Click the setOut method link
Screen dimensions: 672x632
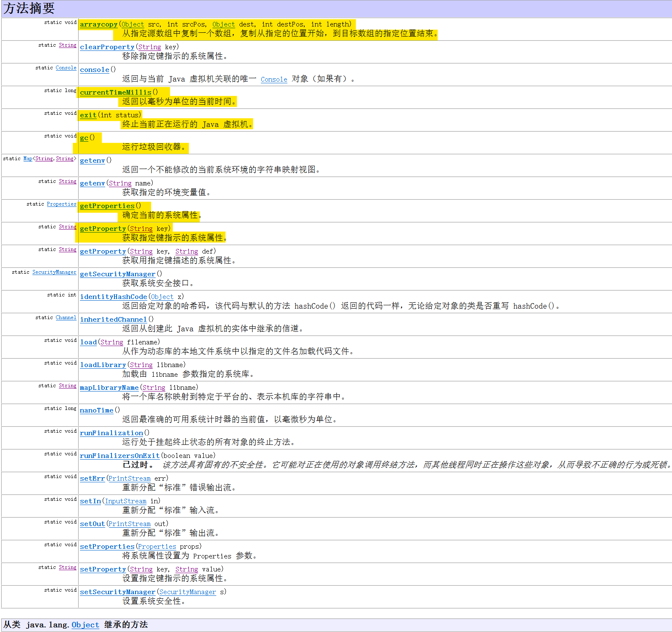(x=92, y=524)
